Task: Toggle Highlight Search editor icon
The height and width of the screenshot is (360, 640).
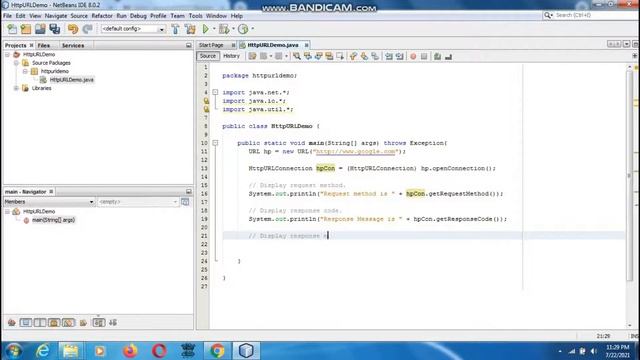Action: click(x=329, y=56)
